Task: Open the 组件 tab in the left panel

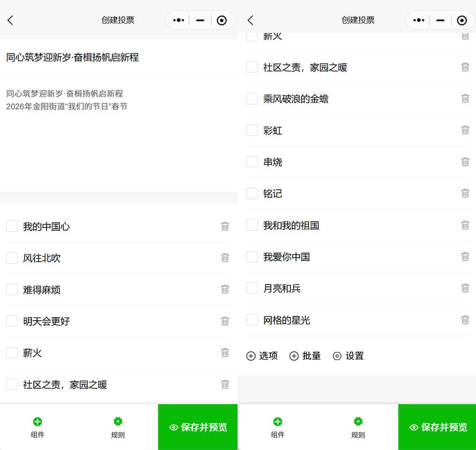Action: point(37,427)
